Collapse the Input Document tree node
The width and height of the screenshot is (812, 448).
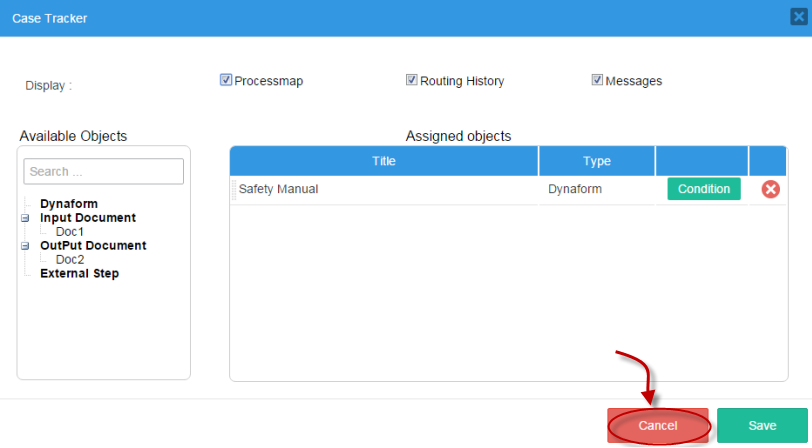[x=25, y=217]
